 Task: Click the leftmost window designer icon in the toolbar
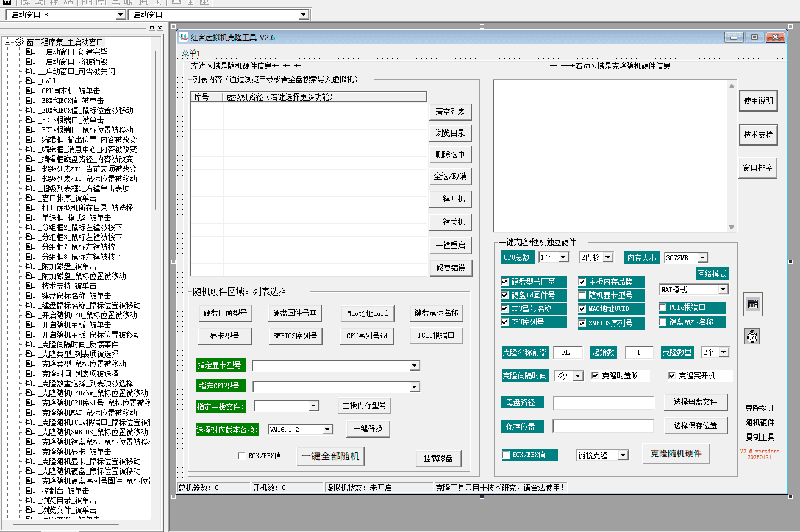[6, 3]
